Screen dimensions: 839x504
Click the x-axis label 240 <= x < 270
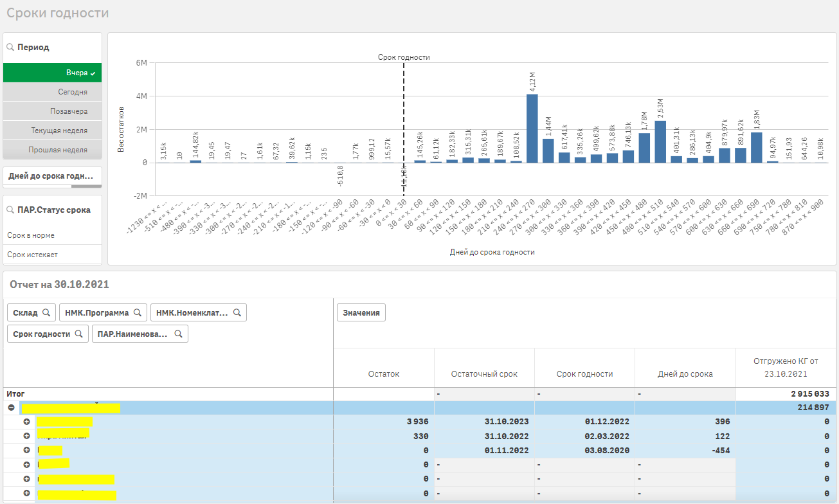point(515,216)
